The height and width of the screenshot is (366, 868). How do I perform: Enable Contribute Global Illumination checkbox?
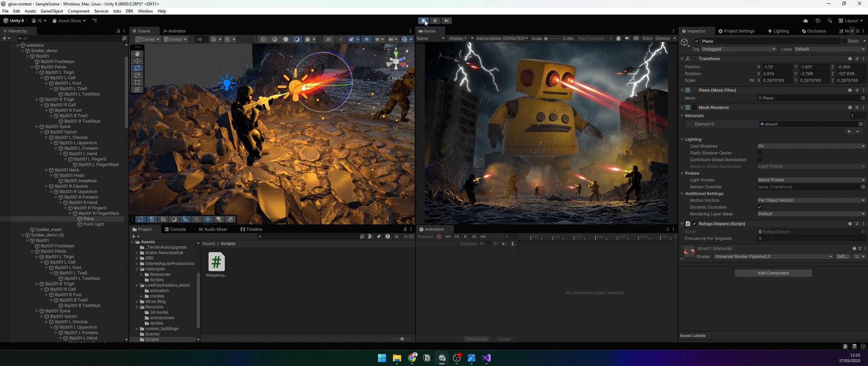759,159
